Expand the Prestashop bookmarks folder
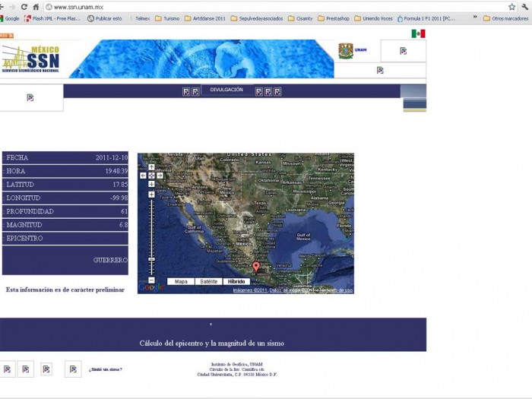 tap(334, 19)
